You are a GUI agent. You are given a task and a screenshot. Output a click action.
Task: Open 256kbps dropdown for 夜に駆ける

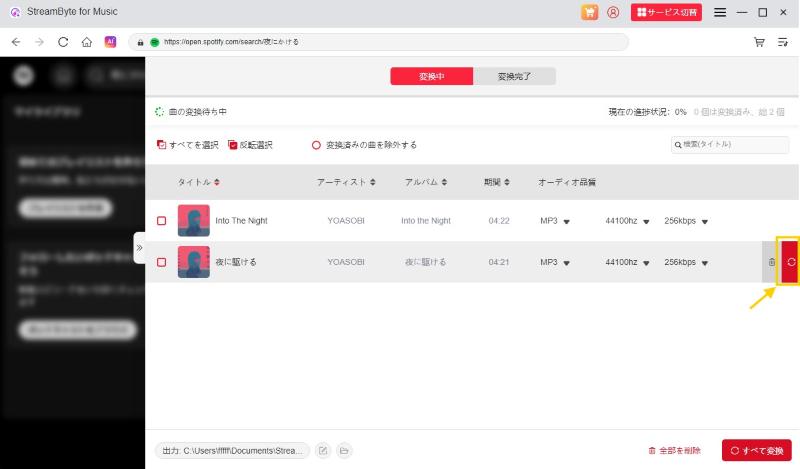point(686,262)
